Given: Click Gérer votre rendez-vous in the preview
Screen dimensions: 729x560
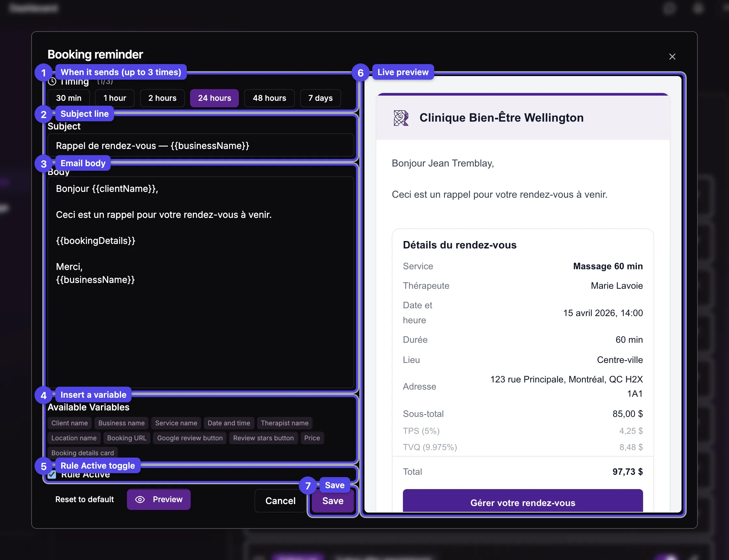Looking at the screenshot, I should (523, 501).
